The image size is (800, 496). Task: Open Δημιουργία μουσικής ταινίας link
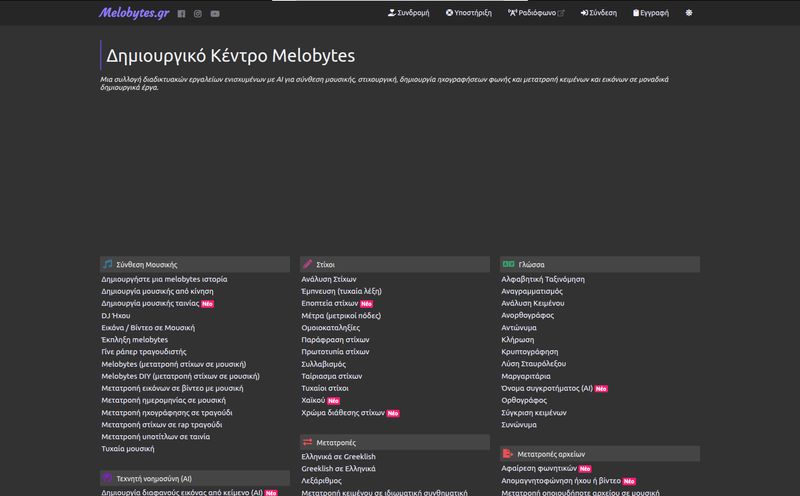pyautogui.click(x=150, y=303)
